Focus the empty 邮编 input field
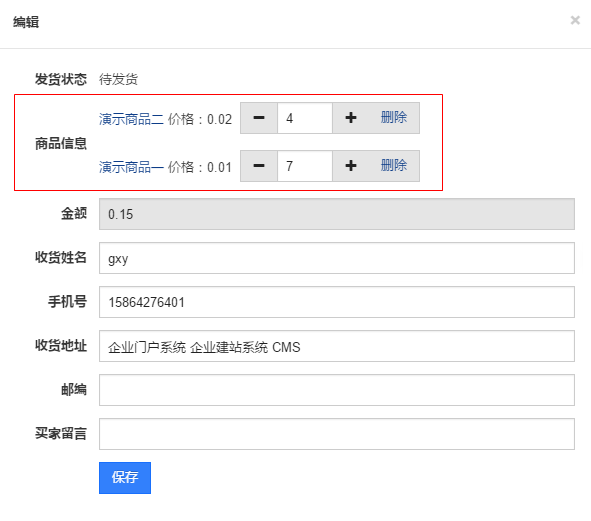The height and width of the screenshot is (521, 591). point(337,390)
